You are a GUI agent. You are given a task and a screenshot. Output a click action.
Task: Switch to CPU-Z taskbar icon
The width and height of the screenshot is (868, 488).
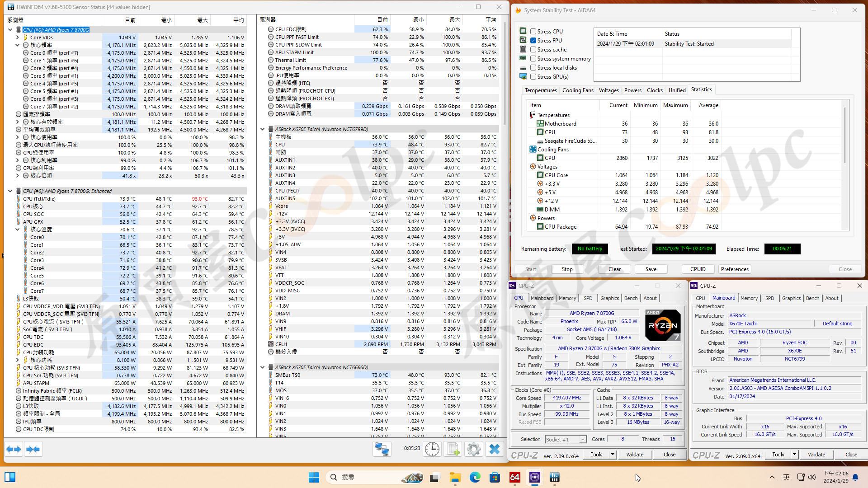pos(534,477)
